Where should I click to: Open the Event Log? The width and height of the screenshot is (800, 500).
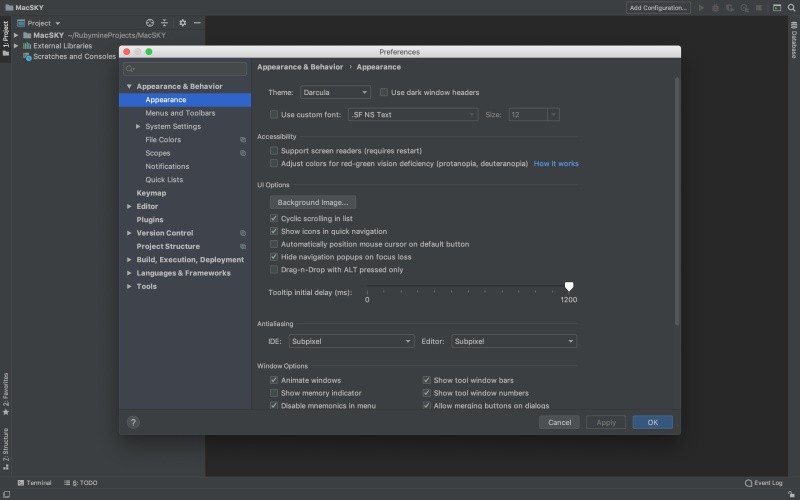point(763,483)
